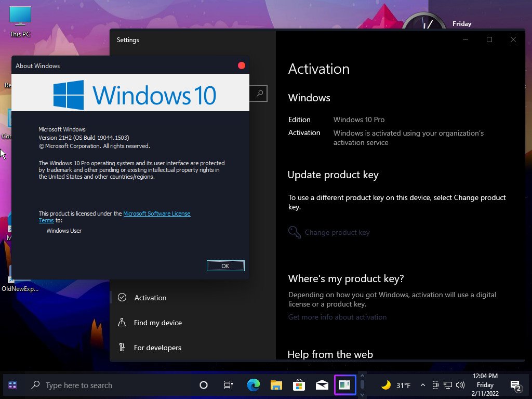The image size is (532, 399).
Task: Click the Help from the web heading
Action: (x=330, y=354)
